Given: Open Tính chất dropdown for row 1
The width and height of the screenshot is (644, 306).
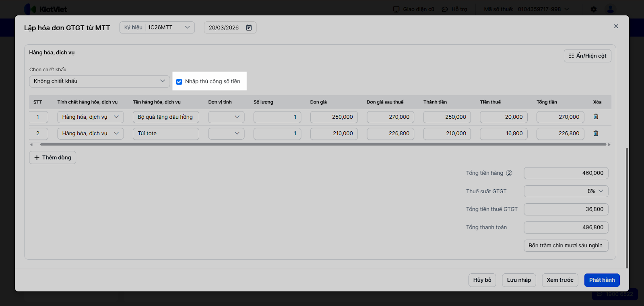Looking at the screenshot, I should [x=91, y=117].
